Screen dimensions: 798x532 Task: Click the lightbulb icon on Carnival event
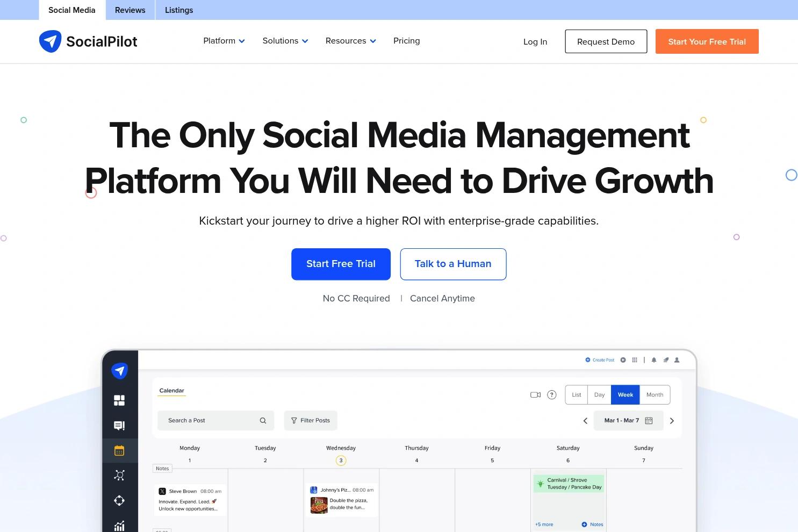coord(541,484)
